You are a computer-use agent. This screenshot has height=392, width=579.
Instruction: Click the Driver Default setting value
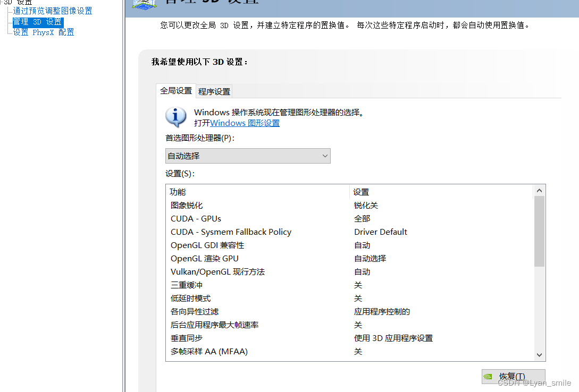pos(380,232)
